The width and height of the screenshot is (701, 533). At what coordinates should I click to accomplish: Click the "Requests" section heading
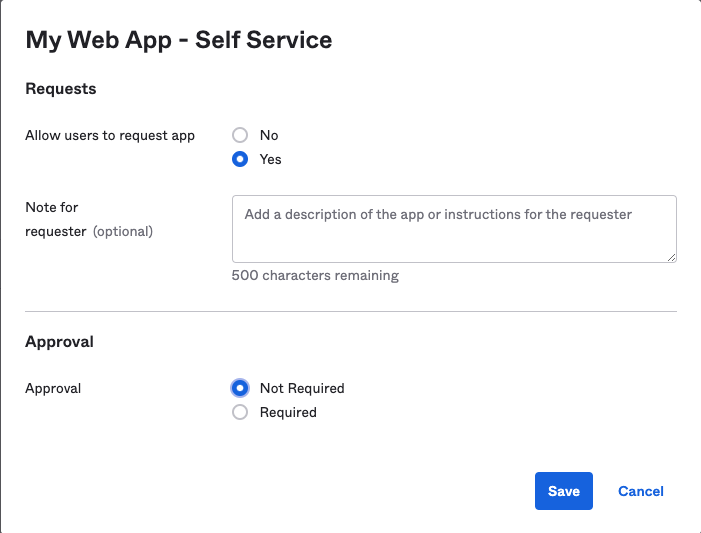(61, 89)
